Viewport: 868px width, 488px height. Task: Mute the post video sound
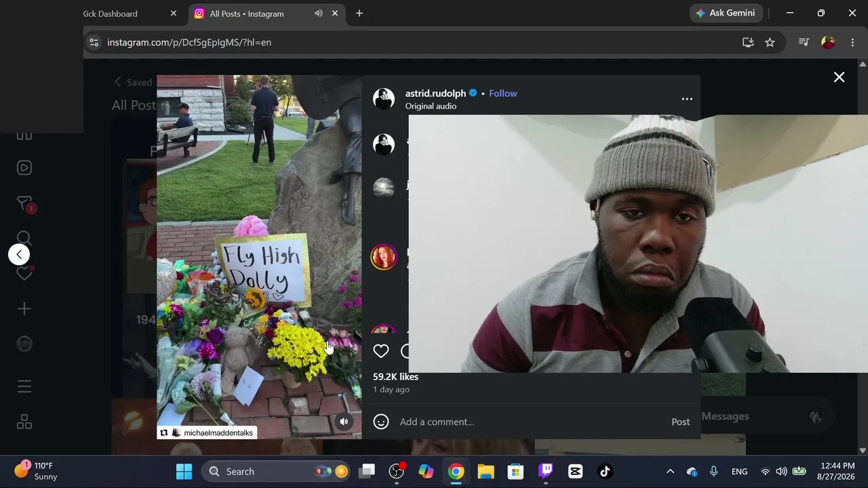click(x=344, y=422)
